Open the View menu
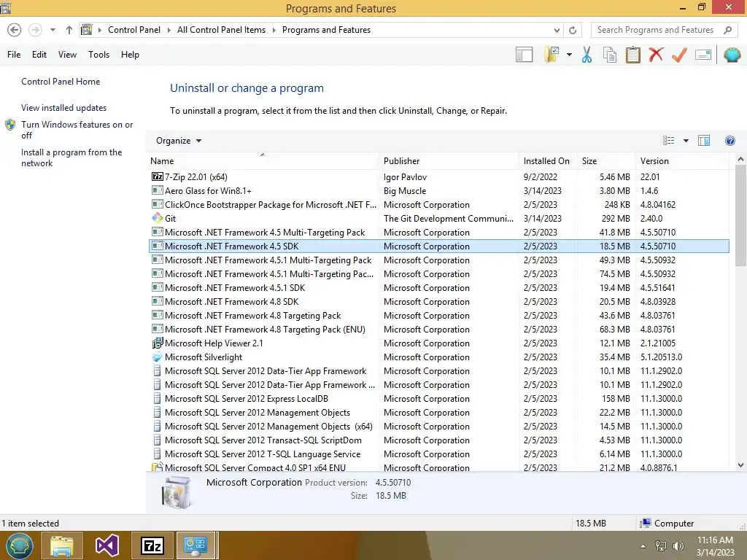The height and width of the screenshot is (560, 747). coord(67,55)
